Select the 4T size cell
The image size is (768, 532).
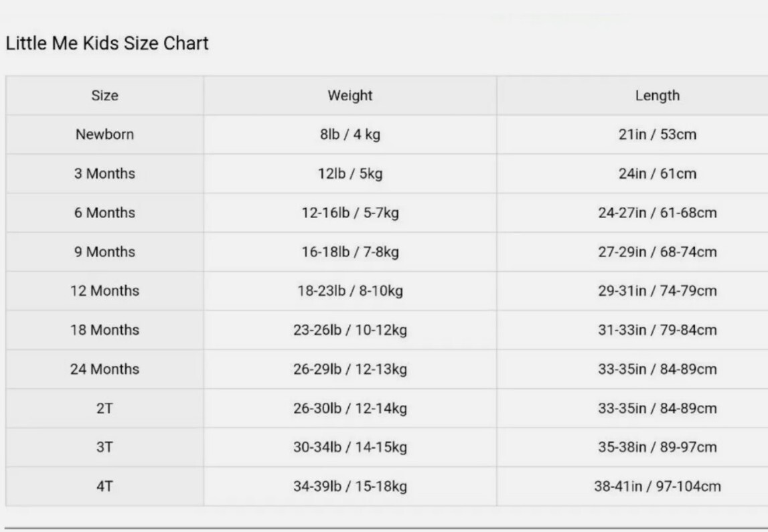click(x=104, y=486)
